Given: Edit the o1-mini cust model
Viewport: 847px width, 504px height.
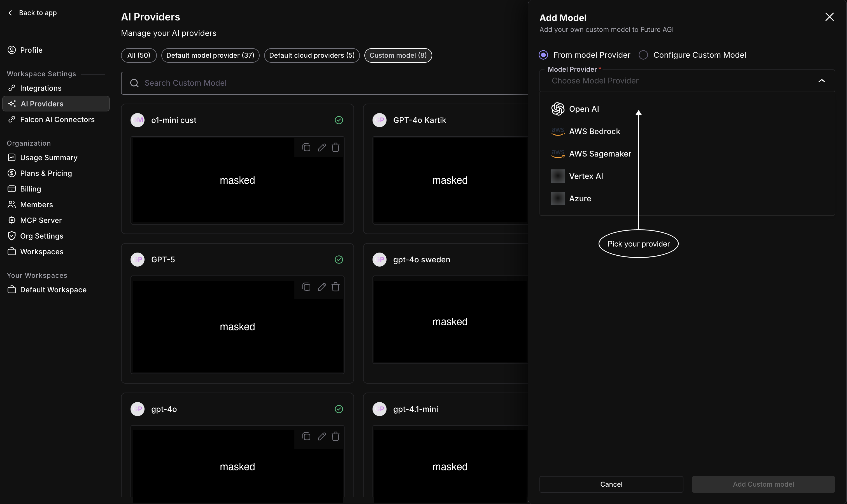Looking at the screenshot, I should (322, 147).
